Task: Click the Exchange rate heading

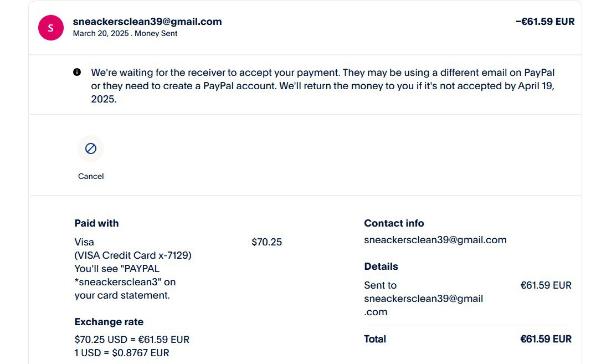Action: pos(109,322)
